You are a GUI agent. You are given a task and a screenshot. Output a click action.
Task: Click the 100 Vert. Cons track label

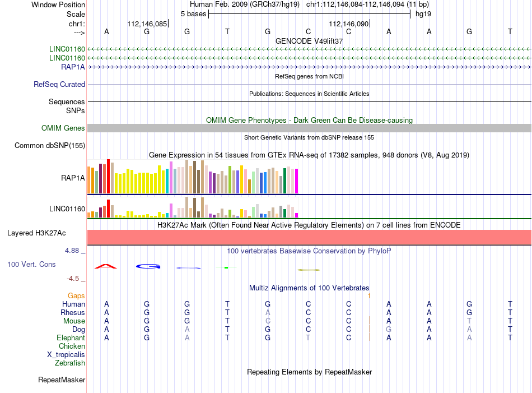(31, 264)
